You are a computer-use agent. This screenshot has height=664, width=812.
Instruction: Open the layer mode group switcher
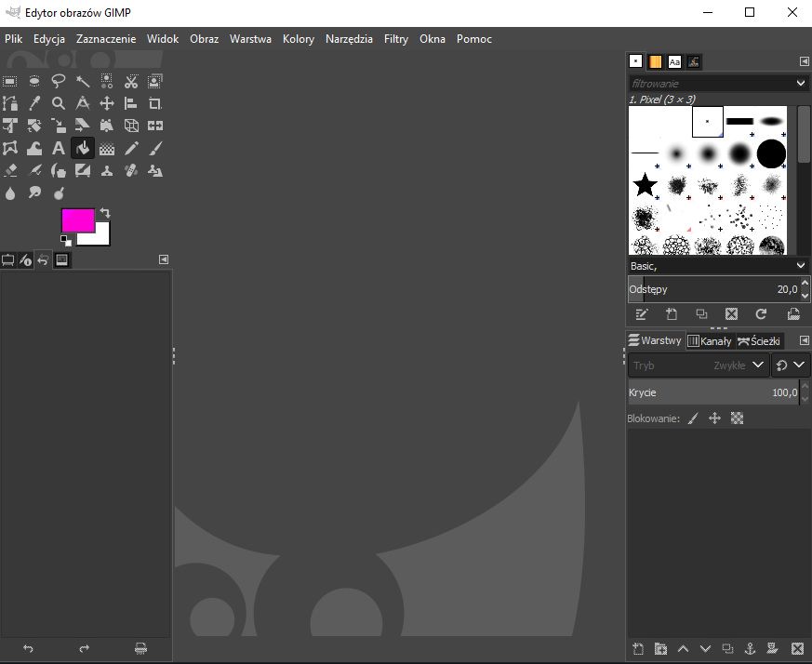[x=791, y=365]
